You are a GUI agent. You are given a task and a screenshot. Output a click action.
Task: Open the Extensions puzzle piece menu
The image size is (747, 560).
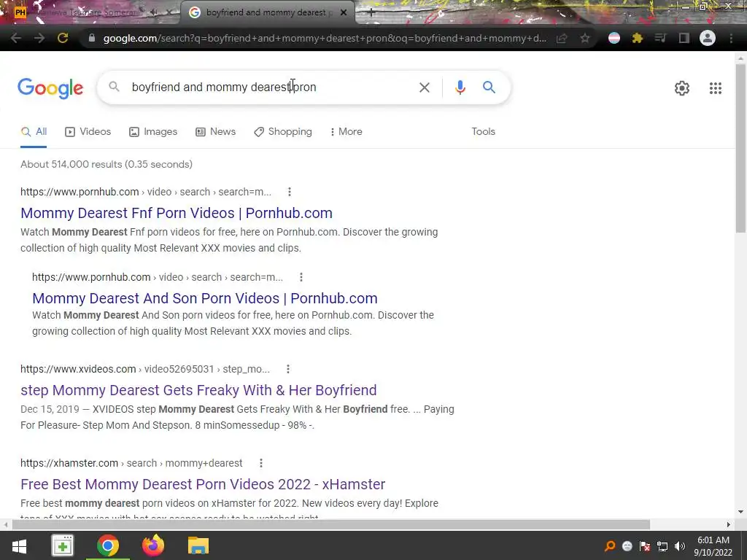pyautogui.click(x=638, y=38)
